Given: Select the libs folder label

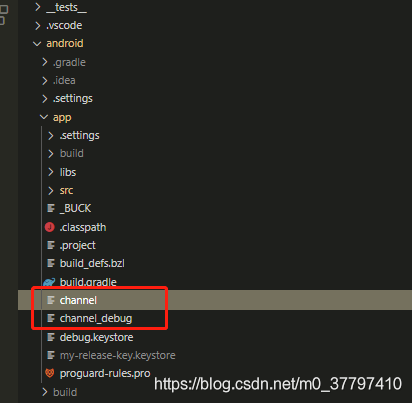Looking at the screenshot, I should 68,172.
